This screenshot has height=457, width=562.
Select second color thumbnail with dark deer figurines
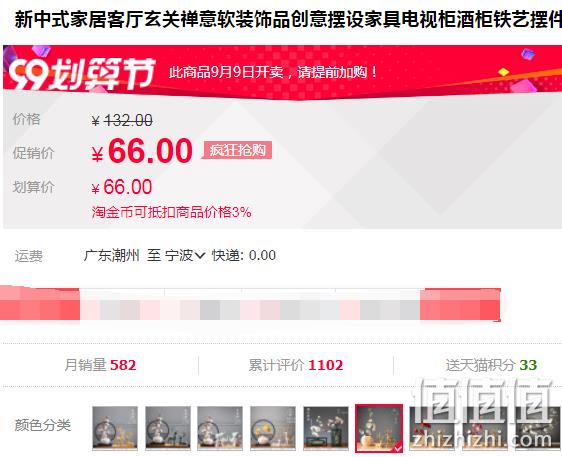tap(168, 428)
